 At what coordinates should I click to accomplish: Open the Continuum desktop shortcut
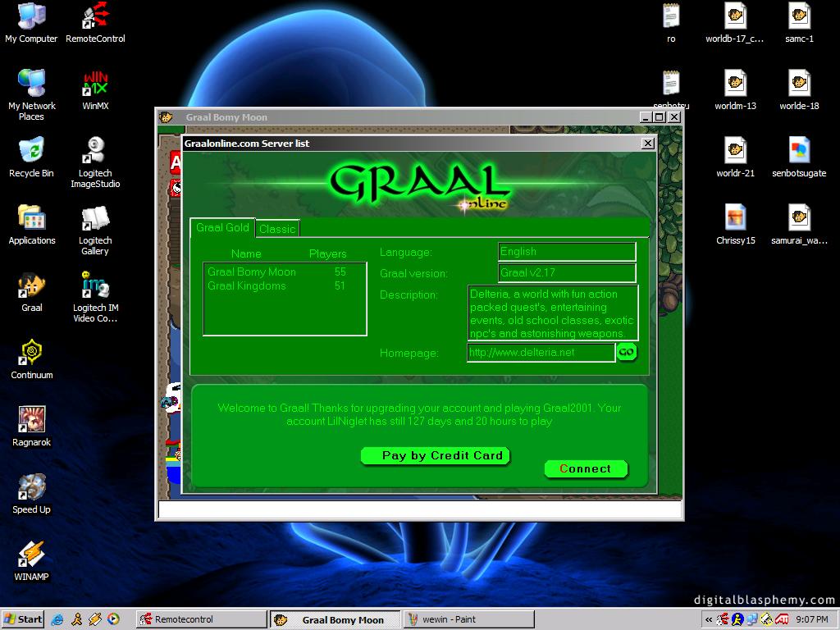click(x=31, y=354)
